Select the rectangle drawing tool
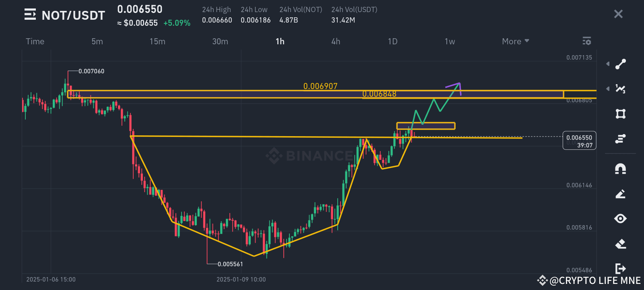644x290 pixels. (620, 114)
